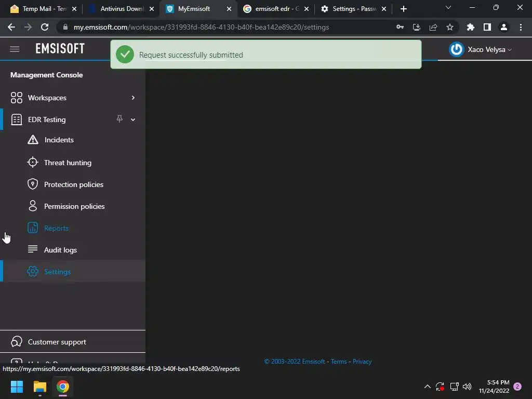Open the hamburger menu icon

tap(15, 49)
